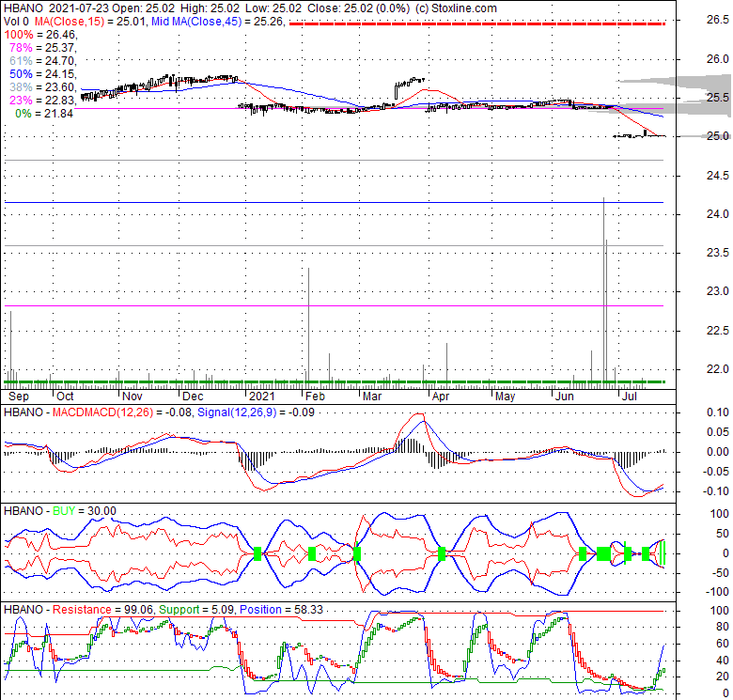
Task: Click the Mar month label on time axis
Action: coord(372,397)
